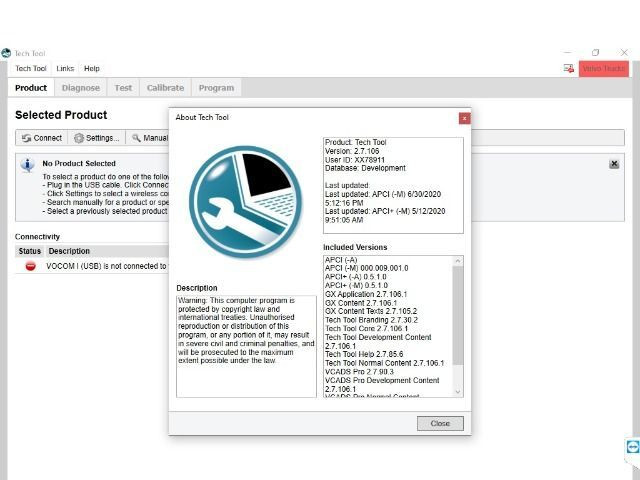Click the Manual search toolbar button
The width and height of the screenshot is (640, 480).
[149, 138]
